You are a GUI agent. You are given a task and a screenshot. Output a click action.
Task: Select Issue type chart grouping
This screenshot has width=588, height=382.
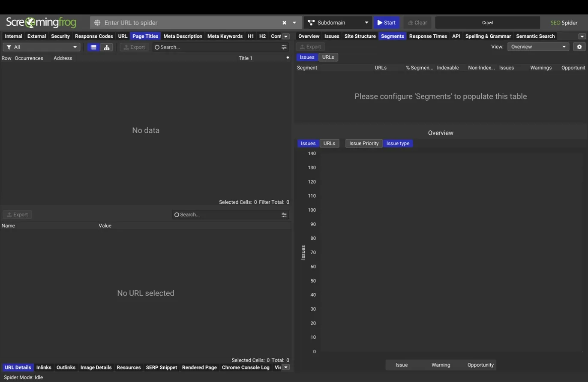click(x=398, y=144)
